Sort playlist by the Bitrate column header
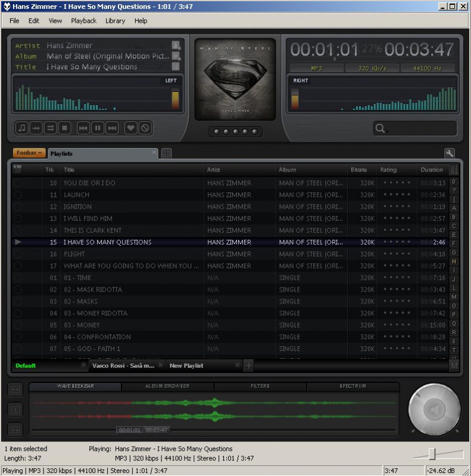Screen dimensions: 471x476 point(362,170)
